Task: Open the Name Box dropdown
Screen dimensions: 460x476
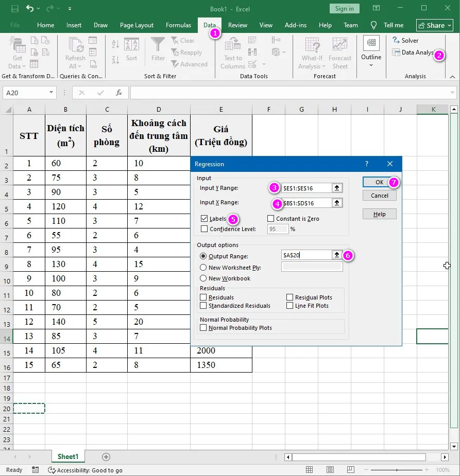Action: (x=49, y=93)
